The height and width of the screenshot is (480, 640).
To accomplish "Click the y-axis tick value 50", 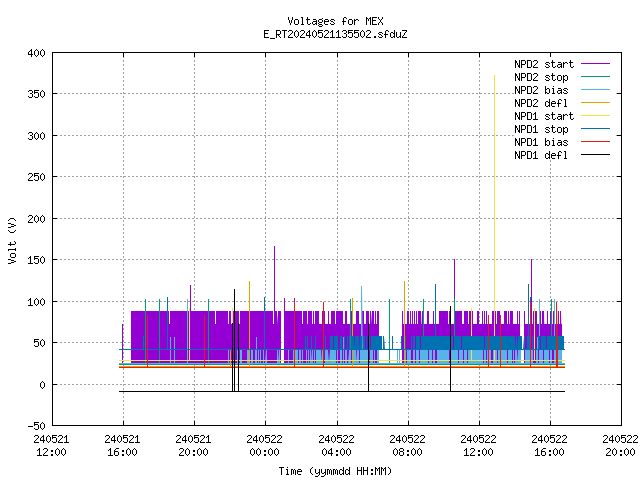I will coord(39,343).
